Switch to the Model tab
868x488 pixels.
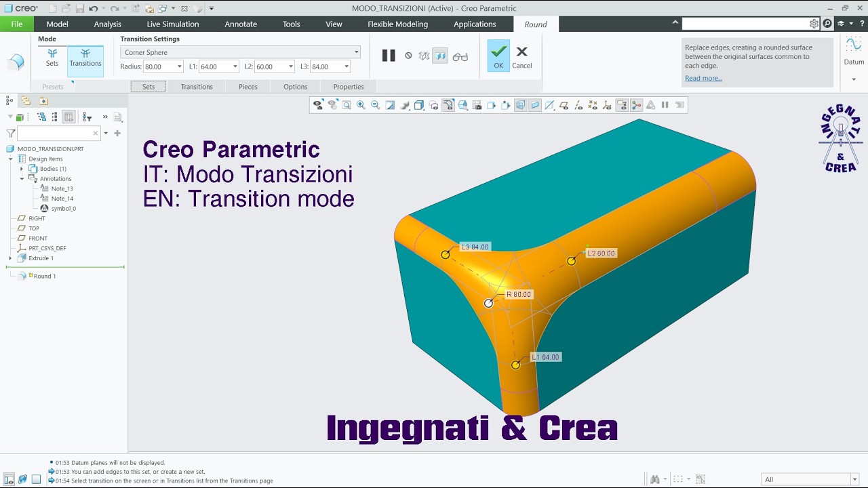57,24
